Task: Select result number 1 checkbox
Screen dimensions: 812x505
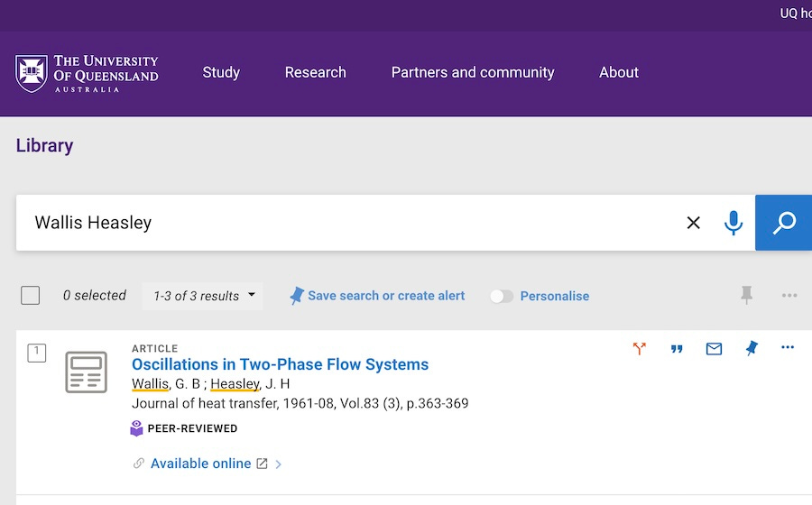Action: click(37, 353)
